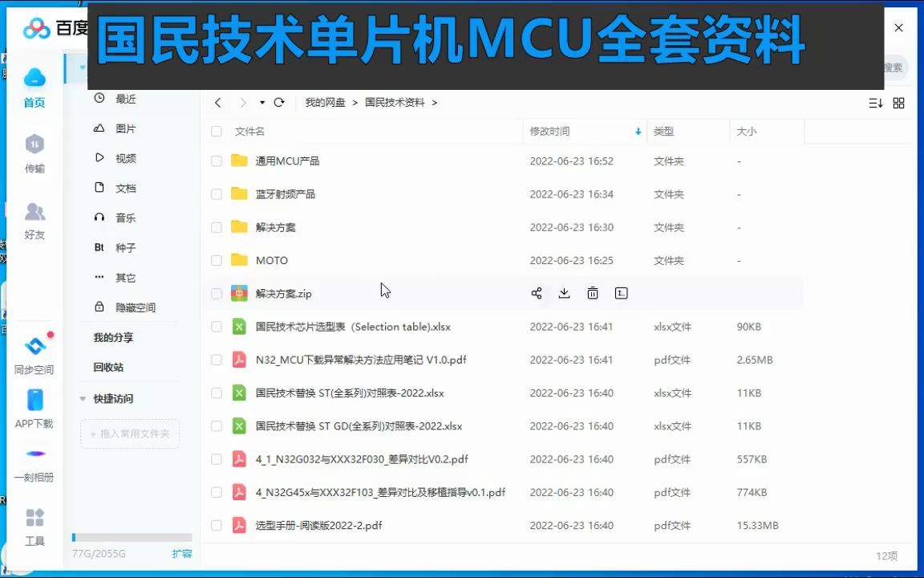Refresh the current folder view

click(279, 103)
